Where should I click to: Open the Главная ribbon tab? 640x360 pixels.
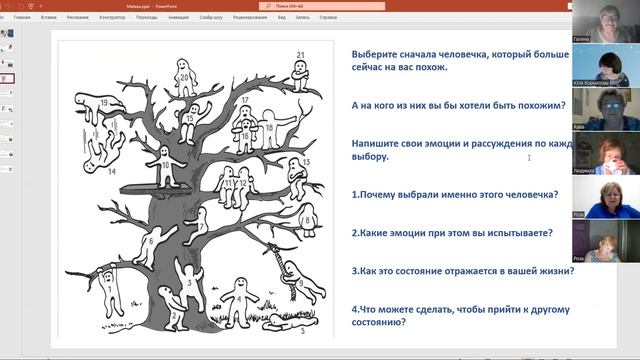point(22,18)
